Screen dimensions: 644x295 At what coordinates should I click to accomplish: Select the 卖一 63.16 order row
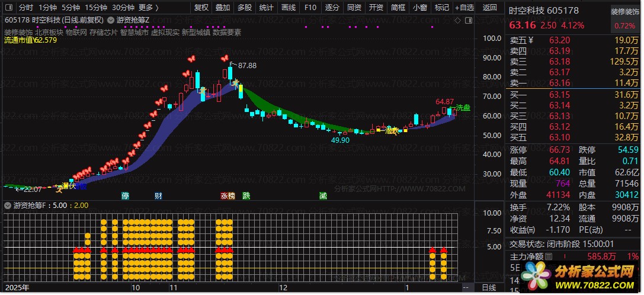click(x=573, y=84)
